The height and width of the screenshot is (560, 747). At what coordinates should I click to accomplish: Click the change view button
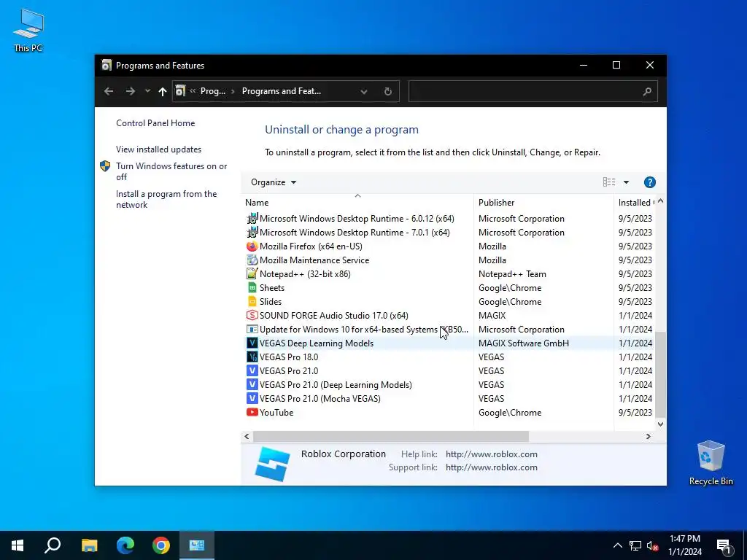coord(609,182)
